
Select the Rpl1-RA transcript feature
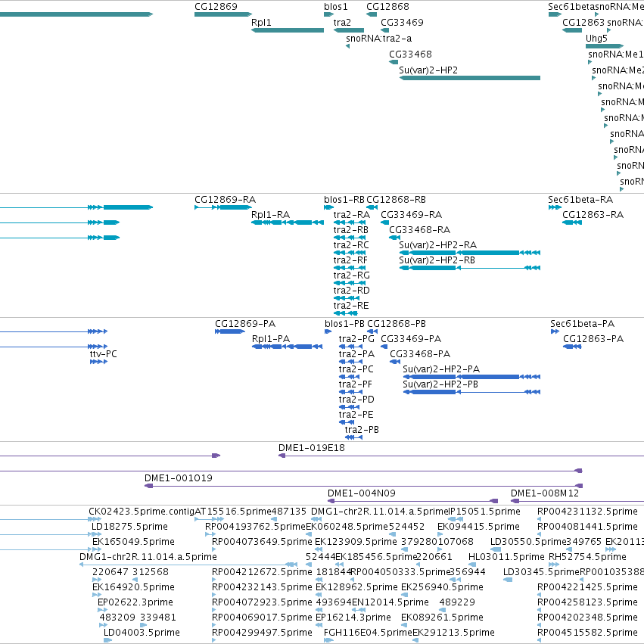pos(288,222)
